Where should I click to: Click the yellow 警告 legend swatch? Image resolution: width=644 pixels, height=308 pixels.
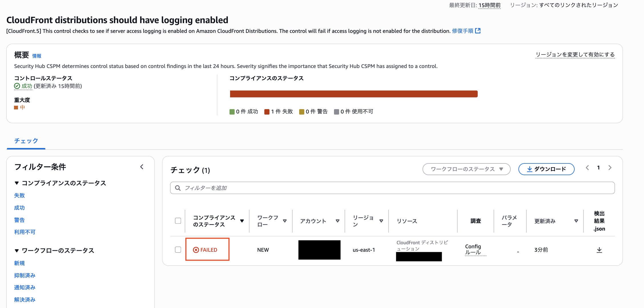click(302, 112)
